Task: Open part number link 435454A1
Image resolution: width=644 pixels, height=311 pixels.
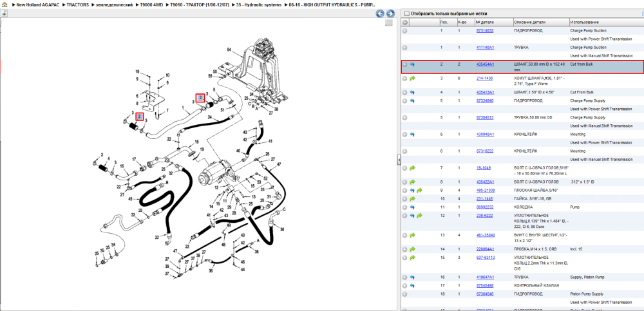Action: coord(485,64)
